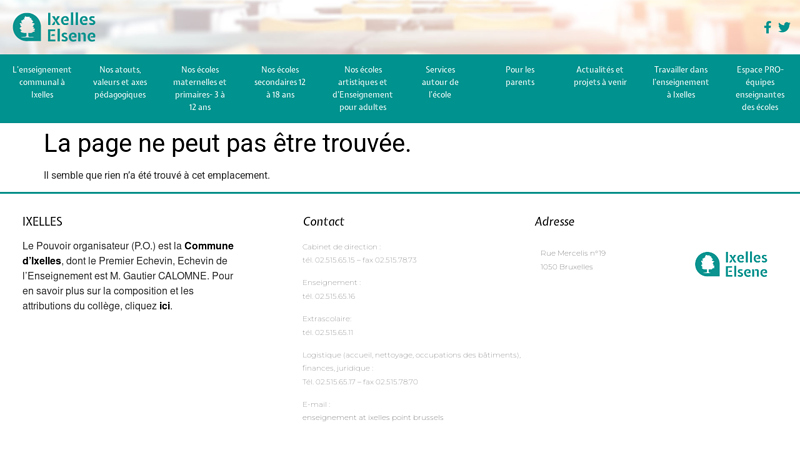The image size is (800, 450).
Task: Click the "ici" link in footer text
Action: point(164,306)
